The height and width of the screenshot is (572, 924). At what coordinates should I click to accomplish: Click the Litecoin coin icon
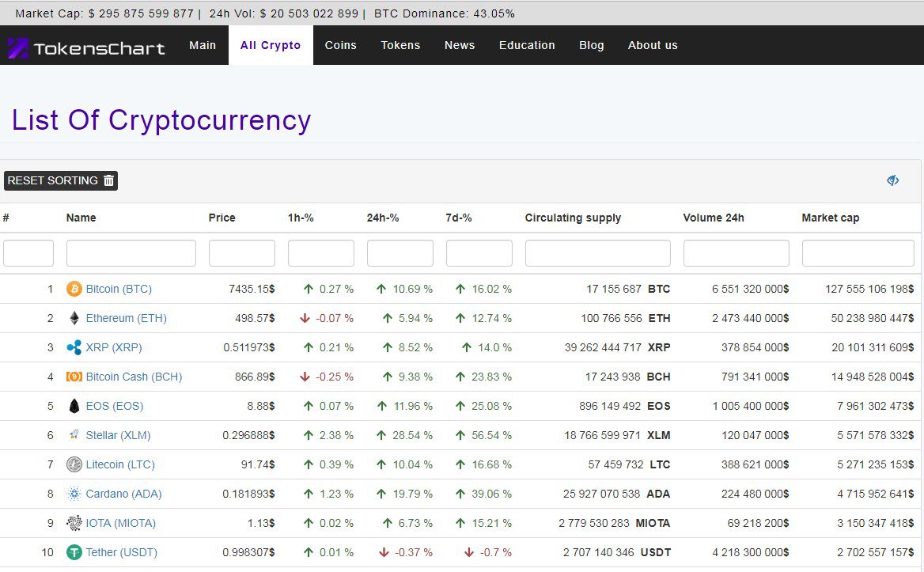pos(74,464)
